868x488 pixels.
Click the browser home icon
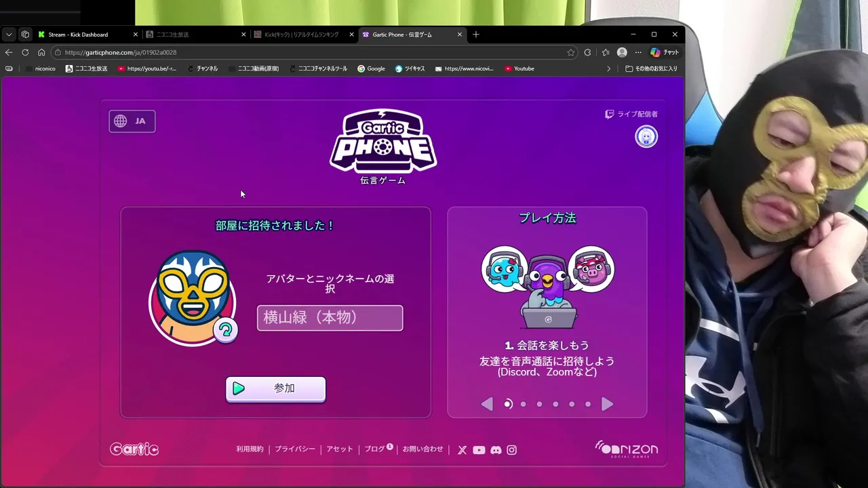tap(41, 52)
